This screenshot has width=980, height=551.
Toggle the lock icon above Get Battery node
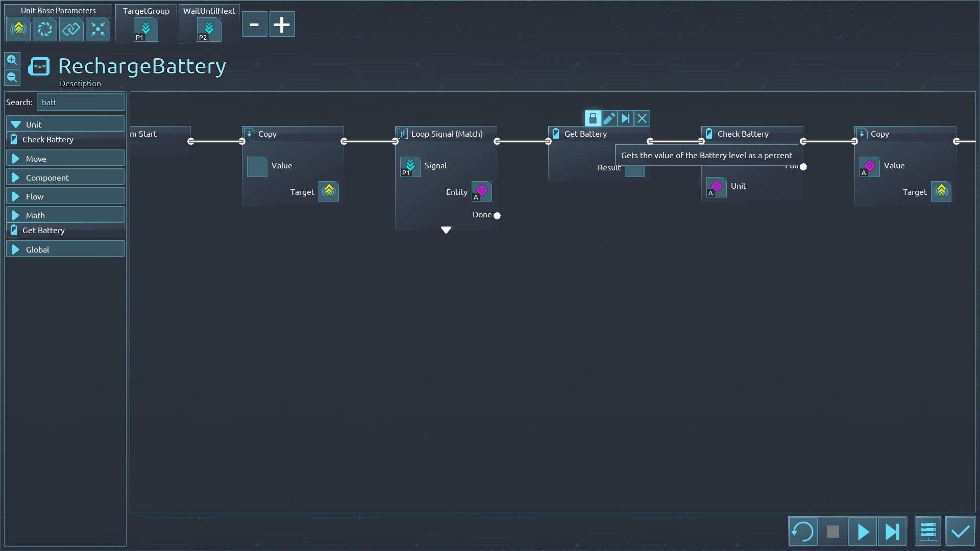pyautogui.click(x=593, y=119)
